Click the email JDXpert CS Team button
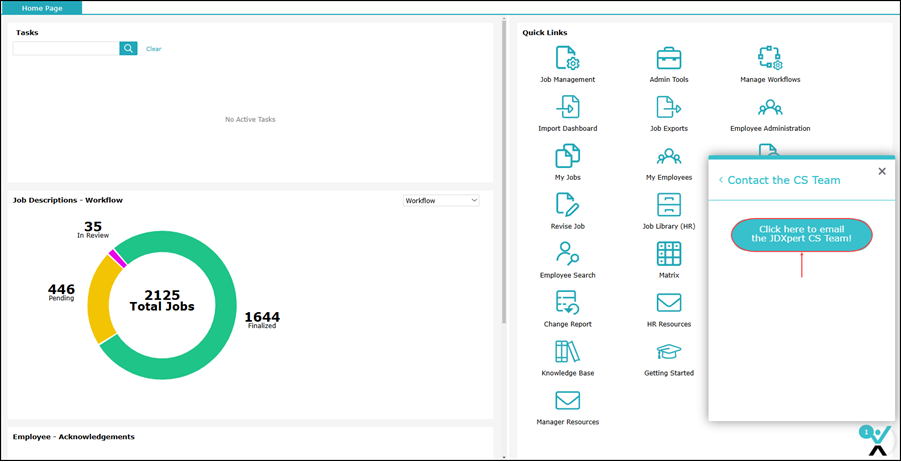Viewport: 901px width, 462px height. (x=801, y=235)
